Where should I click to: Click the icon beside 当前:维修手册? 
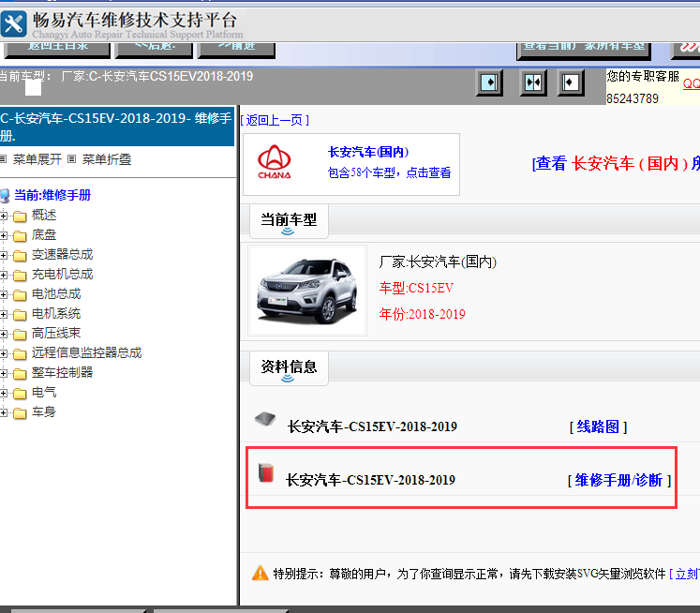5,196
